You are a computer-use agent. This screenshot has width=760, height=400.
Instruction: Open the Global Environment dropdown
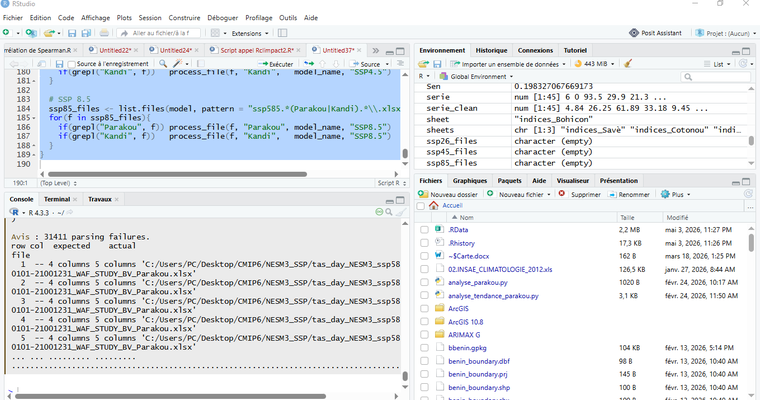tap(475, 77)
